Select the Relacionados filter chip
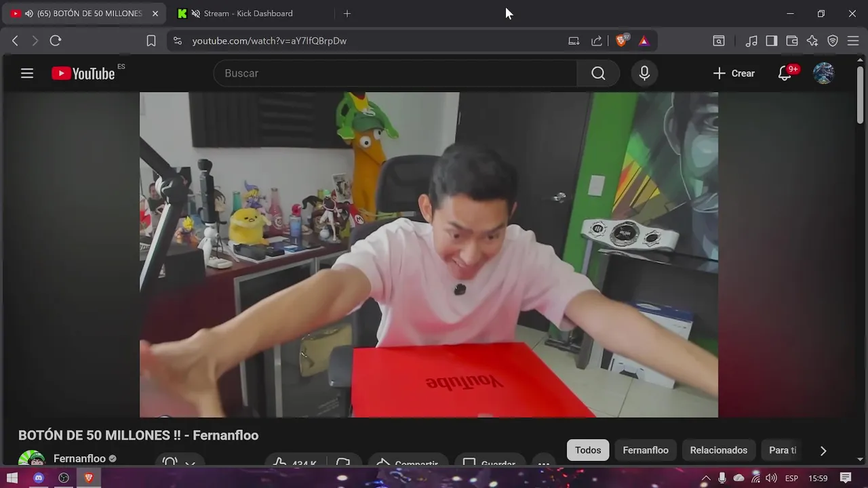The width and height of the screenshot is (868, 488). click(719, 450)
